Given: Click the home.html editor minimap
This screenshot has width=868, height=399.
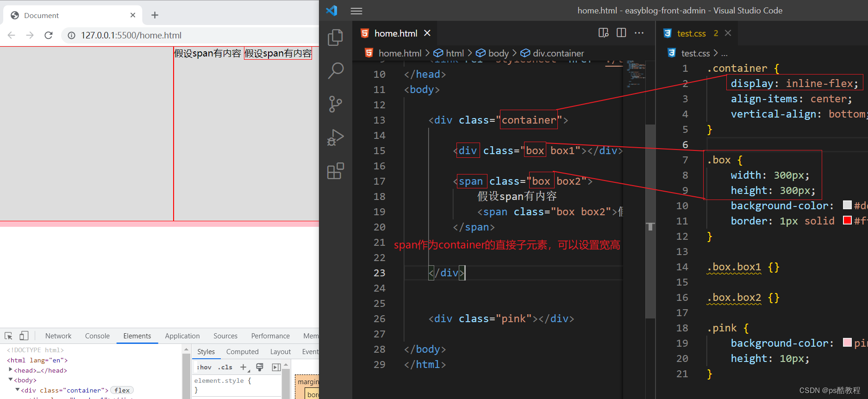Looking at the screenshot, I should pos(634,74).
